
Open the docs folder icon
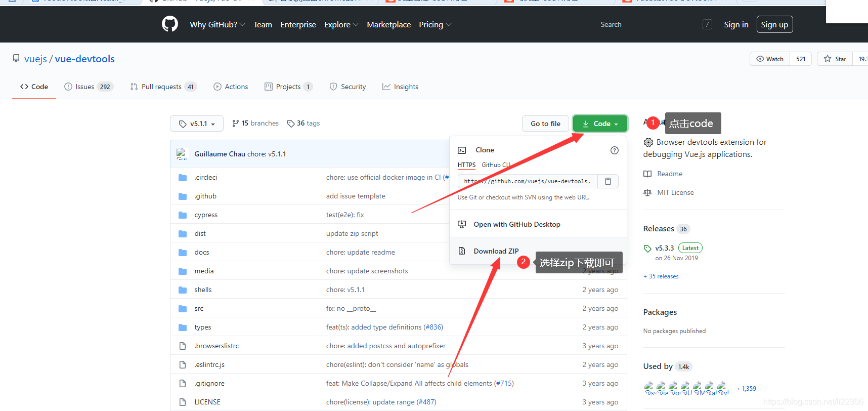tap(183, 253)
